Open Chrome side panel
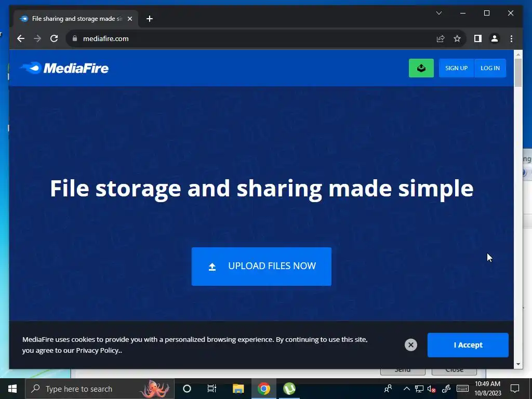This screenshot has width=532, height=399. (x=478, y=38)
